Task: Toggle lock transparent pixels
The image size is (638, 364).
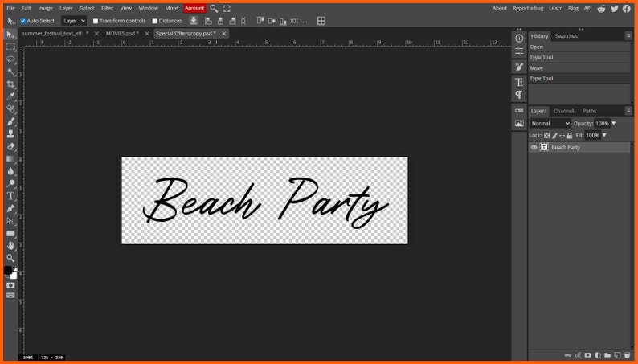Action: [546, 136]
